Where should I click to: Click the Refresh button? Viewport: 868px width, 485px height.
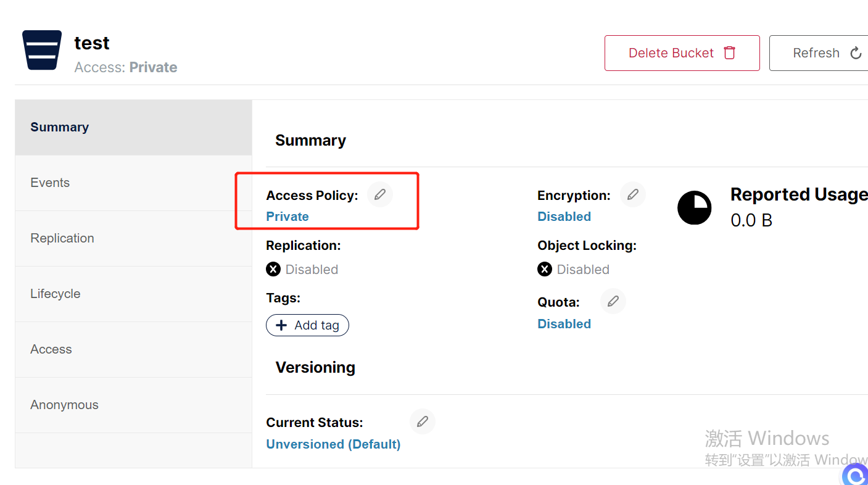coord(820,53)
